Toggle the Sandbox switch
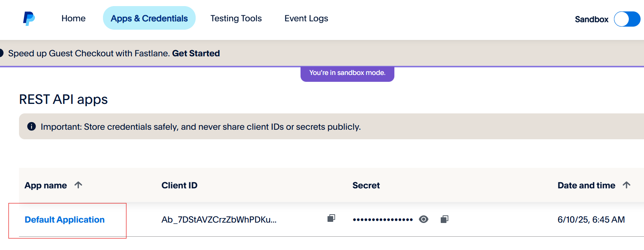 [627, 19]
